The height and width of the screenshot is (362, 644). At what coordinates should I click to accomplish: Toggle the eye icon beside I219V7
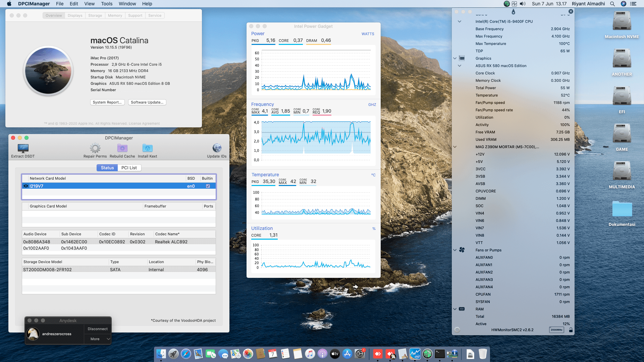click(26, 186)
